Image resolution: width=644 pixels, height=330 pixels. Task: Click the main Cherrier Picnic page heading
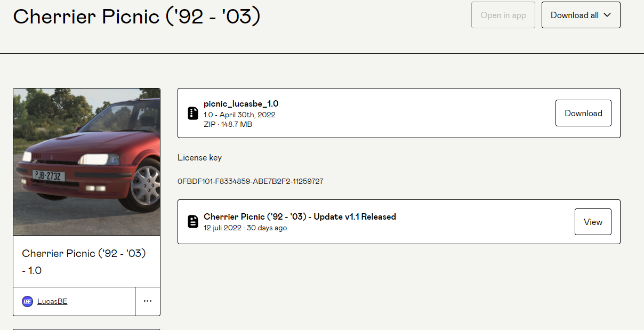coord(136,17)
